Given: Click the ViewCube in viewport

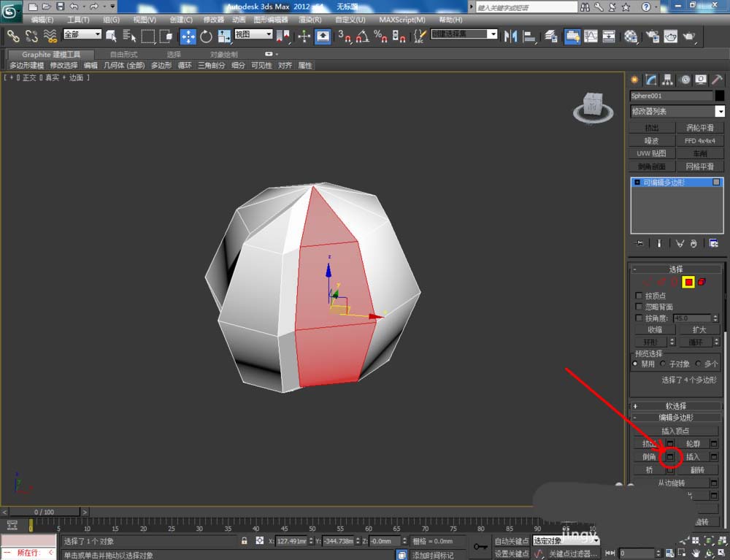Looking at the screenshot, I should click(x=592, y=106).
